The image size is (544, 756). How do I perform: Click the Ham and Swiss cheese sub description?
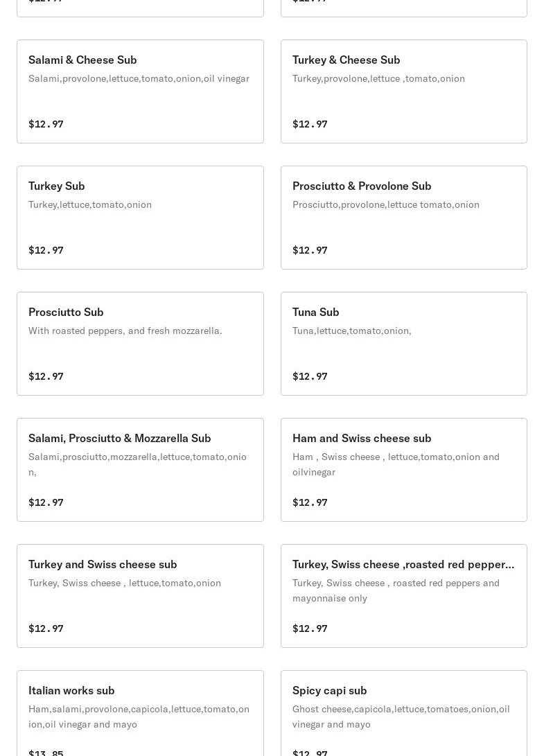(x=396, y=464)
